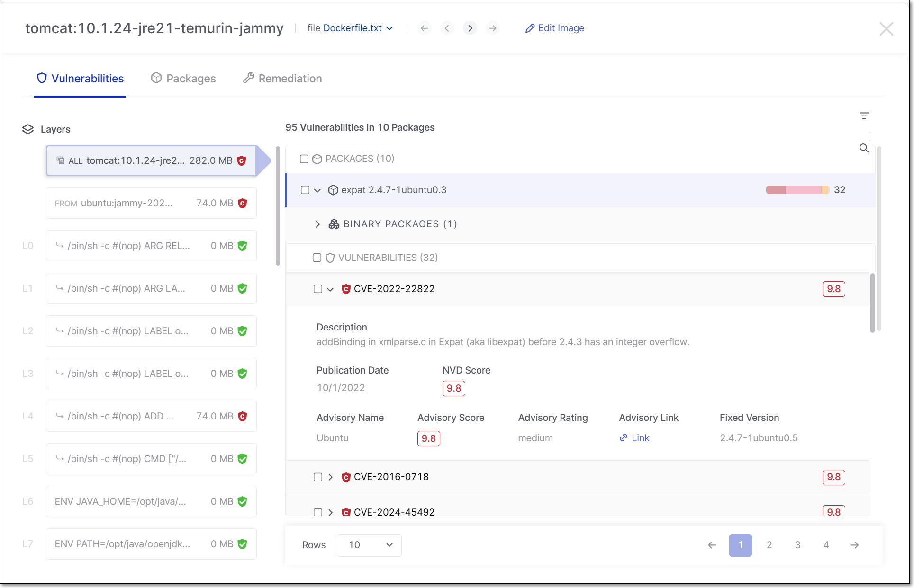
Task: Open the file Dockerfile.txt dropdown
Action: [x=358, y=28]
